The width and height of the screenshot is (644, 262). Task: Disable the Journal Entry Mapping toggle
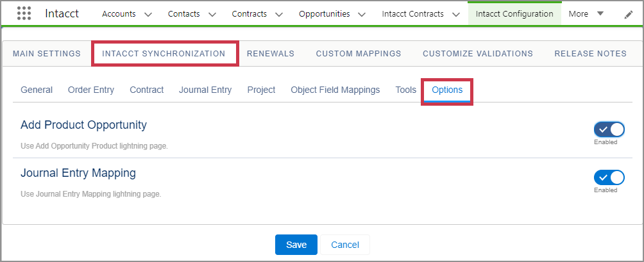(609, 177)
